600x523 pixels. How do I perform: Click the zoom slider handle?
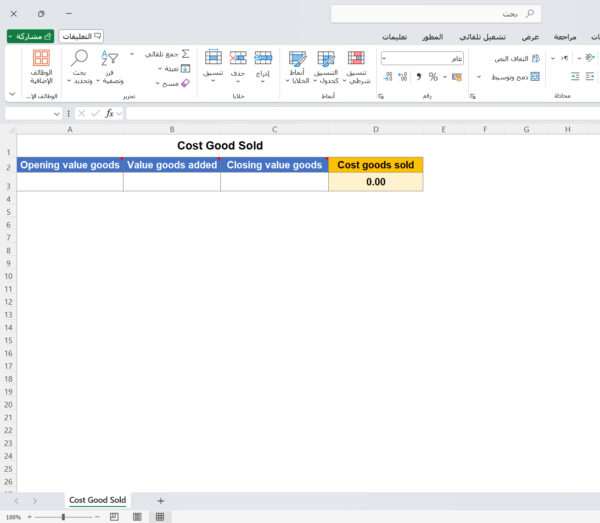(63, 517)
